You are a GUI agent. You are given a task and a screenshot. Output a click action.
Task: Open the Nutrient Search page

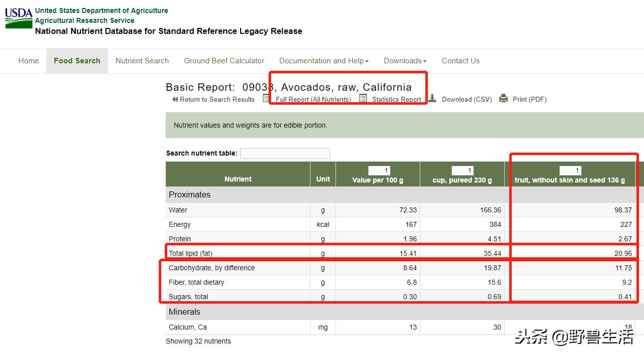point(142,61)
